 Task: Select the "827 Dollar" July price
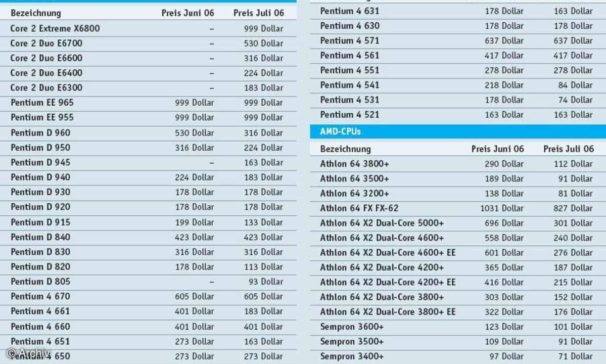[573, 208]
